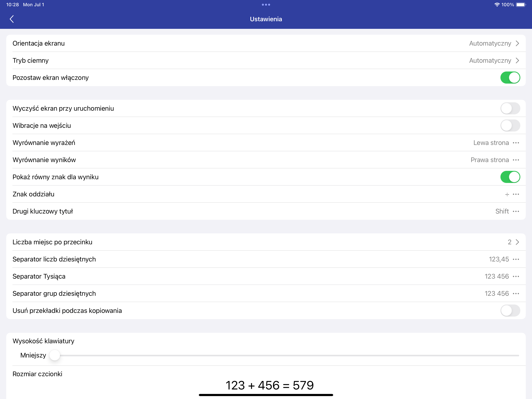
Task: Select the Tryb ciemny row label
Action: [31, 60]
